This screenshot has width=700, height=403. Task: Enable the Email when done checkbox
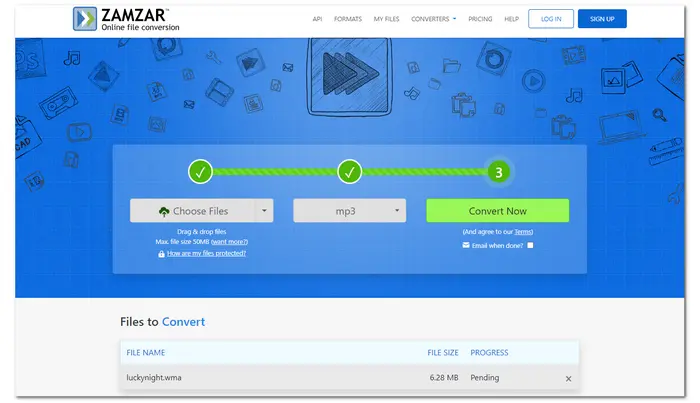tap(530, 245)
